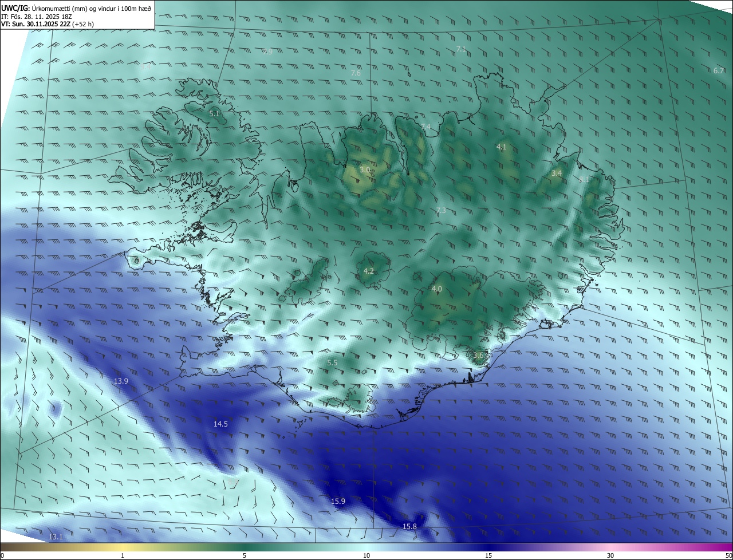733x560 pixels.
Task: Click the 6.7 value at the northeast corner
Action: [719, 70]
